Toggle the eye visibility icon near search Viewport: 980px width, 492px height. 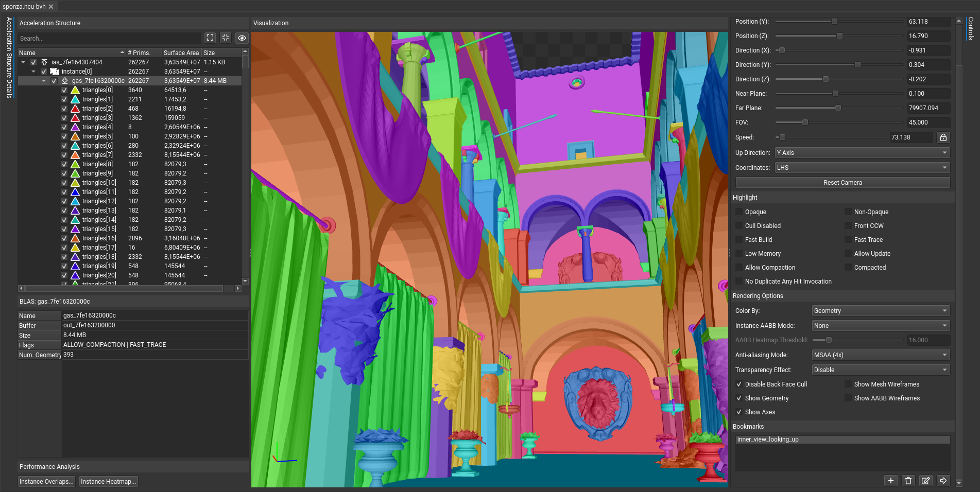point(242,38)
